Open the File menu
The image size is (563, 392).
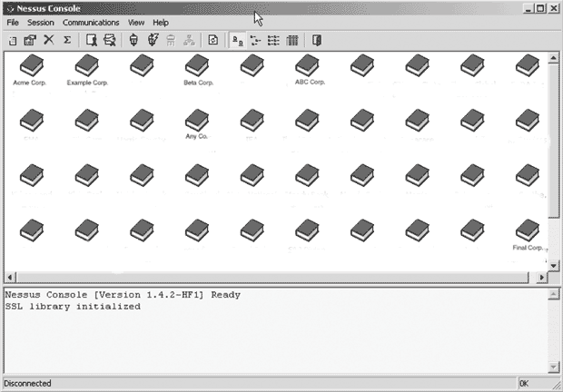pyautogui.click(x=13, y=22)
